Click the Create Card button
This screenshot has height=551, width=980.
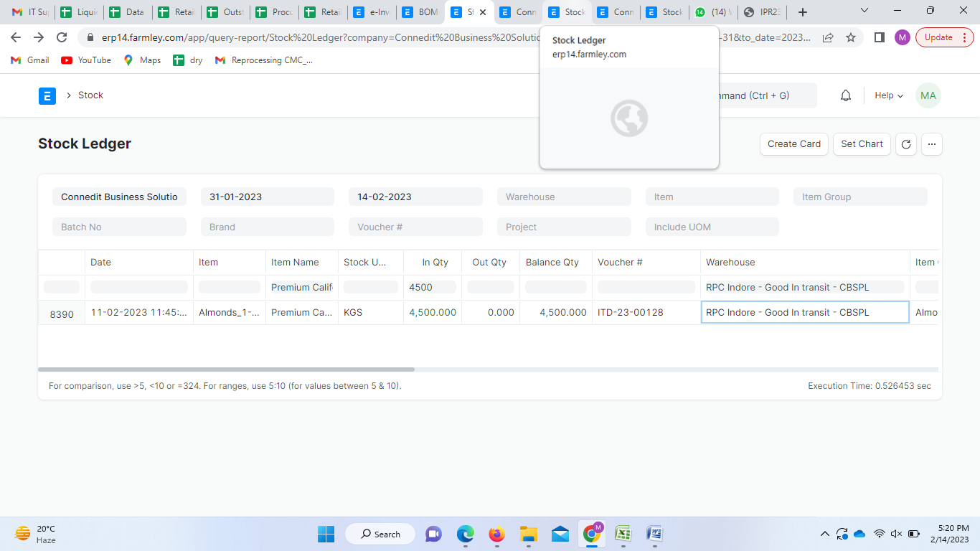coord(793,144)
